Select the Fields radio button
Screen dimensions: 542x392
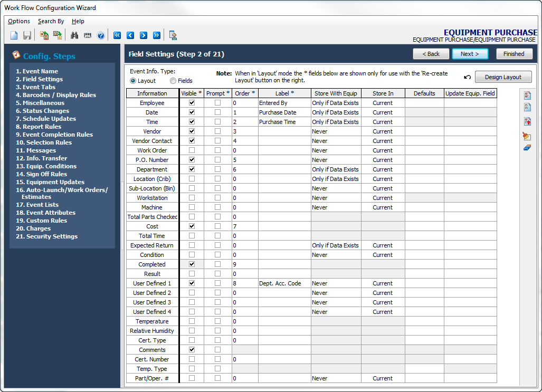click(x=173, y=81)
